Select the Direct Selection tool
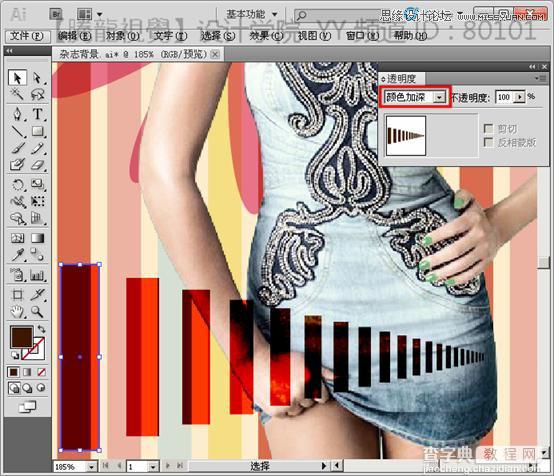 pyautogui.click(x=37, y=77)
